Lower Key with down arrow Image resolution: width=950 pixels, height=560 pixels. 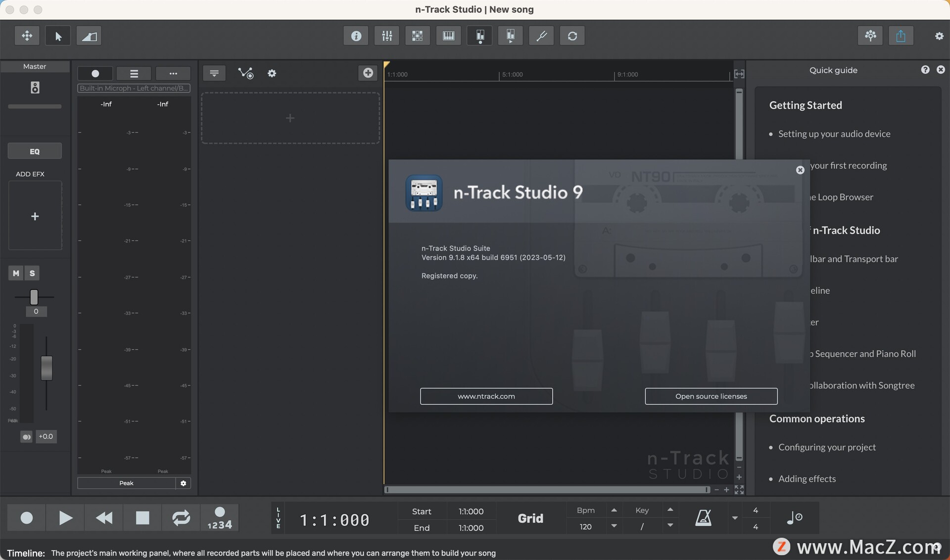pyautogui.click(x=670, y=526)
